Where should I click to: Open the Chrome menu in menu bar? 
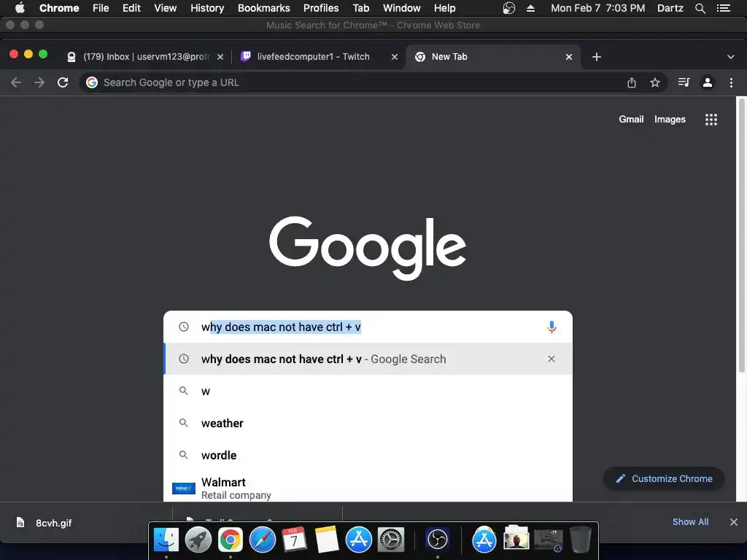[x=59, y=8]
